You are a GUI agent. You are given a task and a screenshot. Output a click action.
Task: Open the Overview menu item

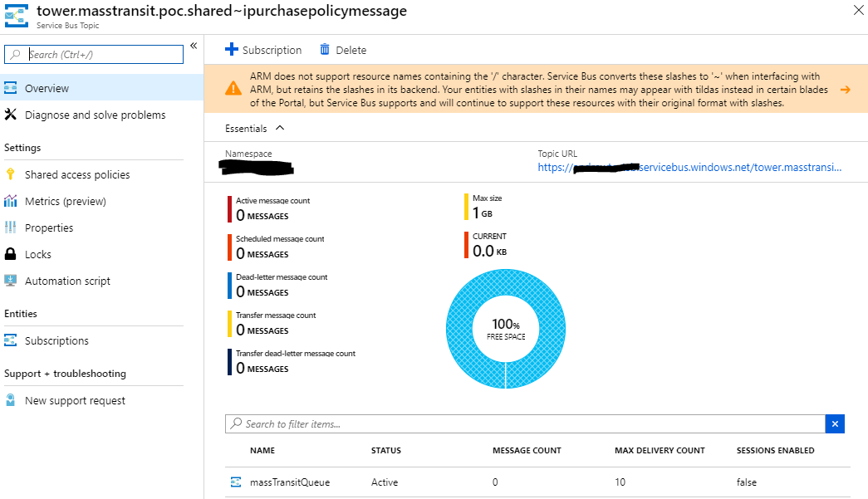coord(47,88)
